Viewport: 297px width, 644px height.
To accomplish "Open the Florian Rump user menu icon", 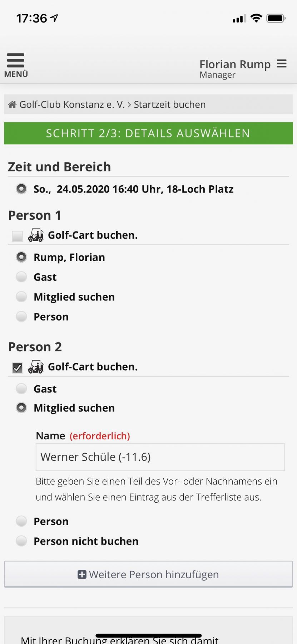I will pos(282,64).
